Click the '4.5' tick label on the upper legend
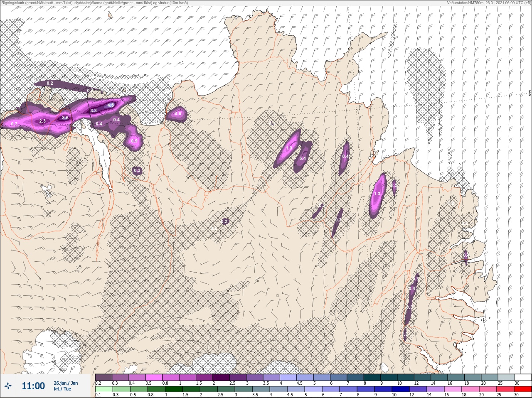The height and width of the screenshot is (398, 532). (x=300, y=383)
